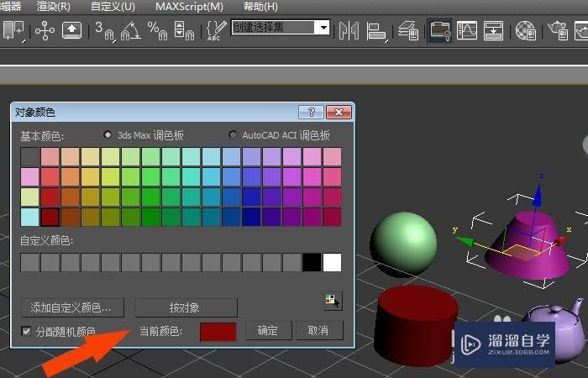
Task: Click the Align tool icon
Action: pos(376,31)
